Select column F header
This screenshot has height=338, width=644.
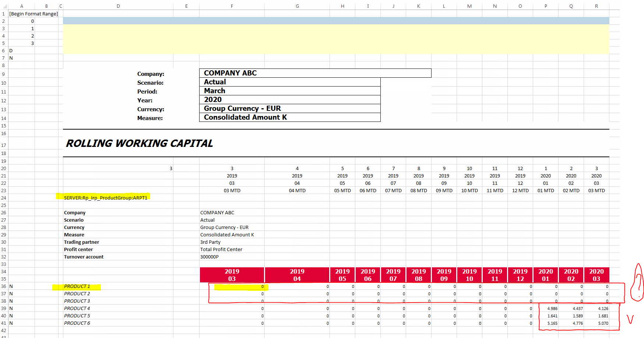coord(232,6)
